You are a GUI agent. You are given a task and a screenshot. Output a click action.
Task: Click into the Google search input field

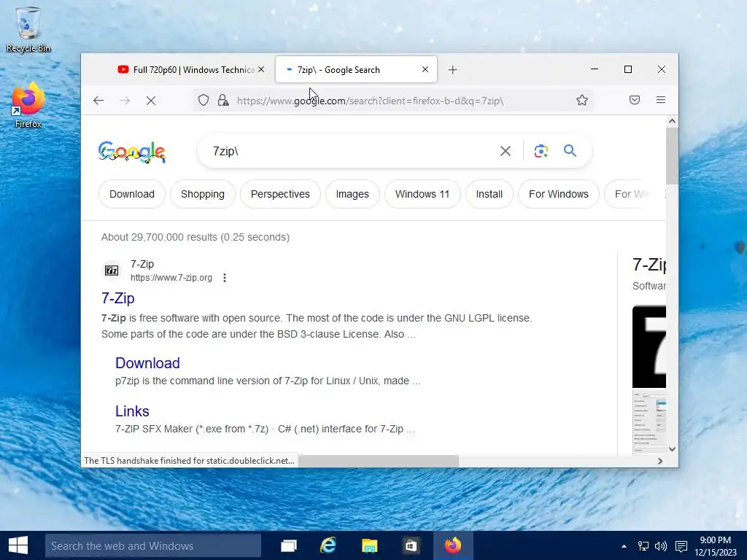pos(352,151)
